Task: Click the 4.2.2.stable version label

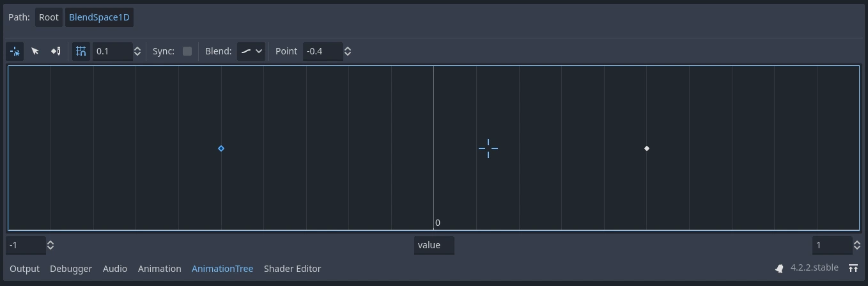Action: (x=814, y=269)
